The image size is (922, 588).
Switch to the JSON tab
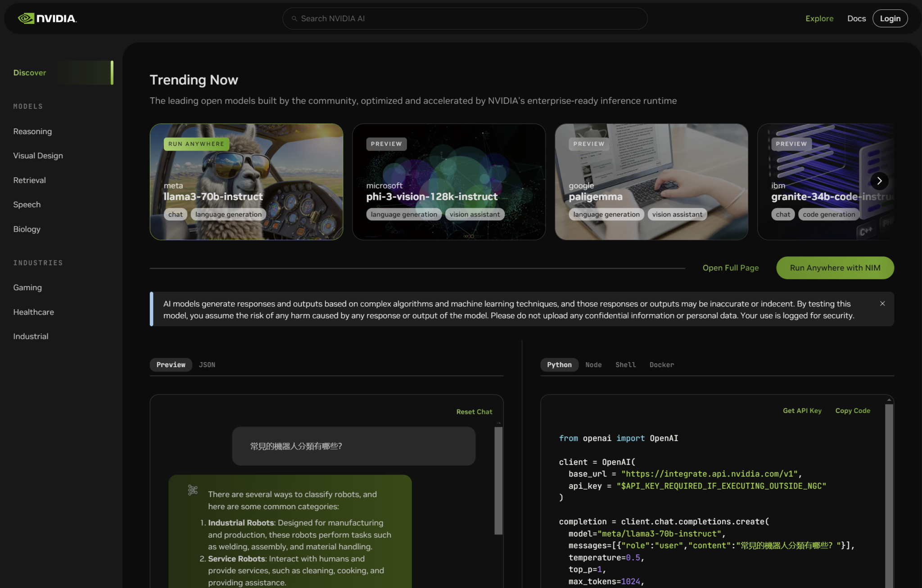point(207,365)
